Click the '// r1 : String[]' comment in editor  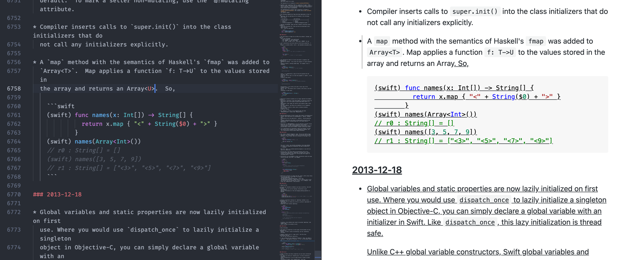(x=129, y=168)
